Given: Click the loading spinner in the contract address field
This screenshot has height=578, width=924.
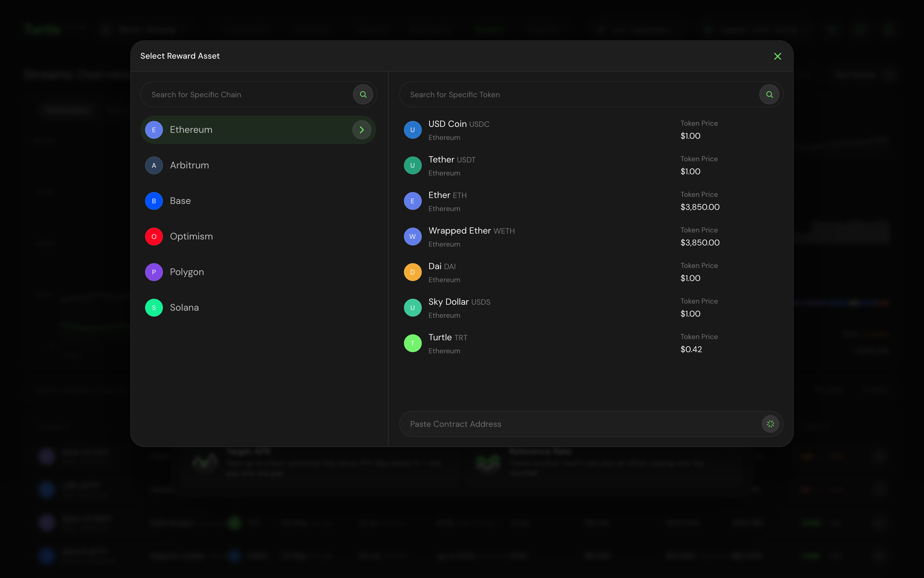Looking at the screenshot, I should pyautogui.click(x=771, y=424).
